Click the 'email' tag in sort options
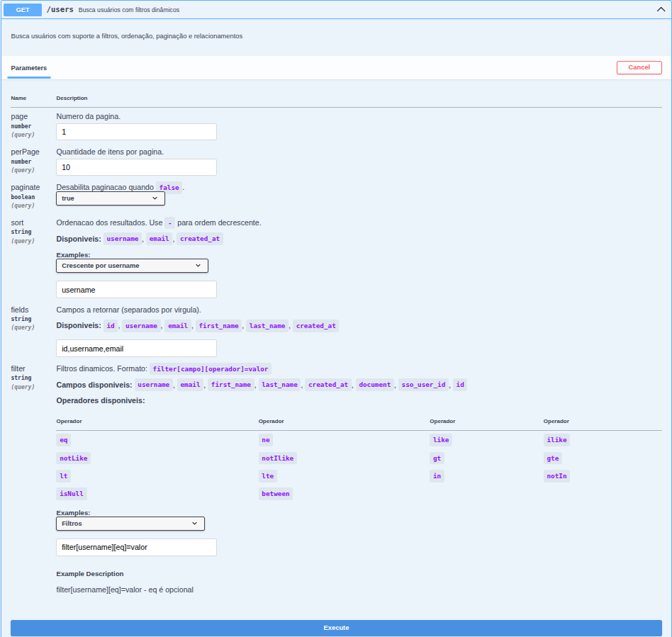This screenshot has width=672, height=637. click(x=159, y=239)
